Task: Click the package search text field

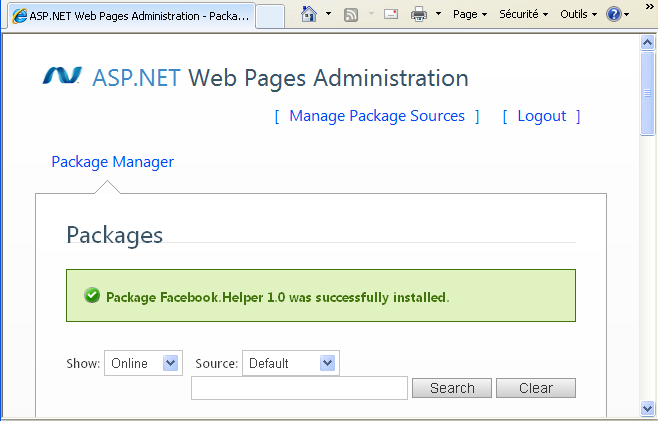Action: [x=299, y=388]
